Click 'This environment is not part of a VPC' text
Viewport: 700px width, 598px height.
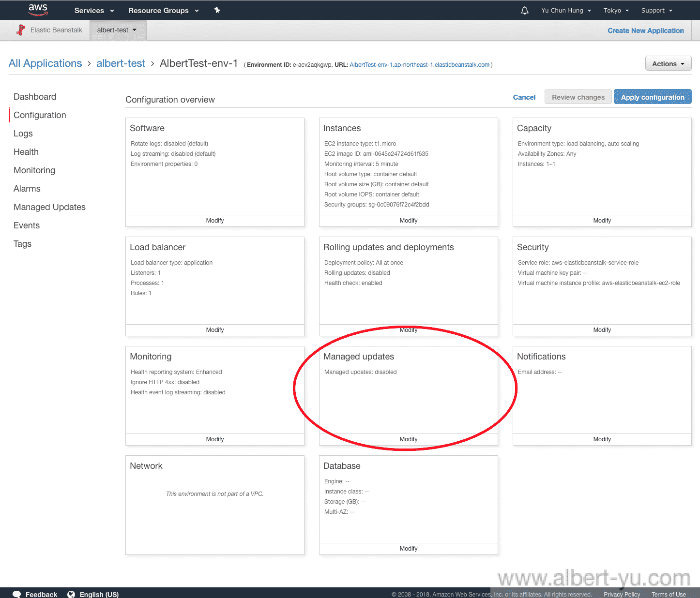[215, 494]
